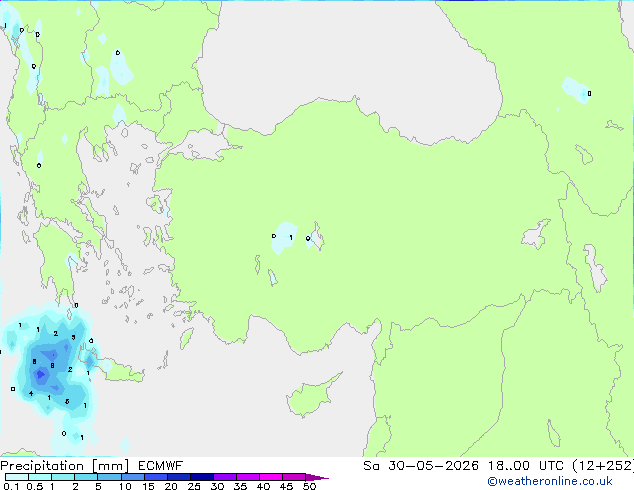
Task: Click the '25' legend value
Action: [194, 486]
